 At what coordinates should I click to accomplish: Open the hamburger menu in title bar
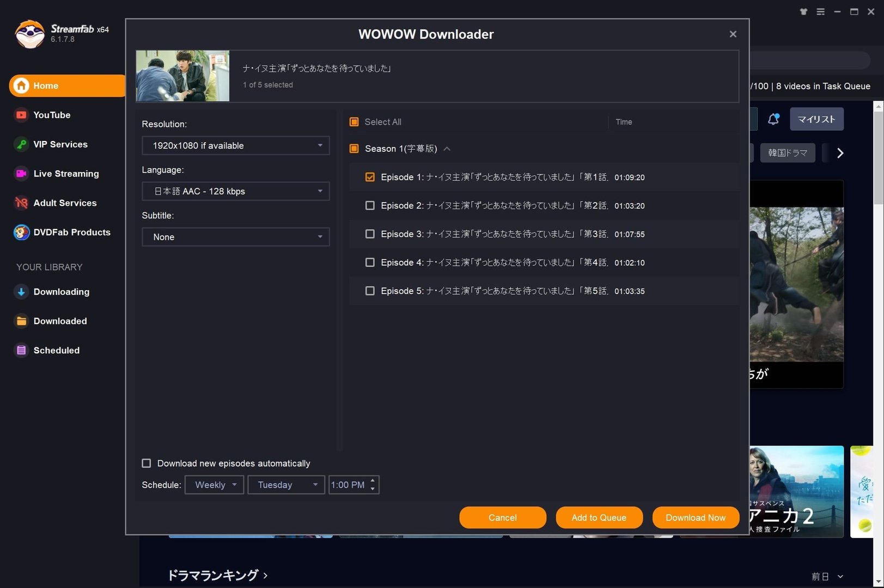[x=820, y=11]
